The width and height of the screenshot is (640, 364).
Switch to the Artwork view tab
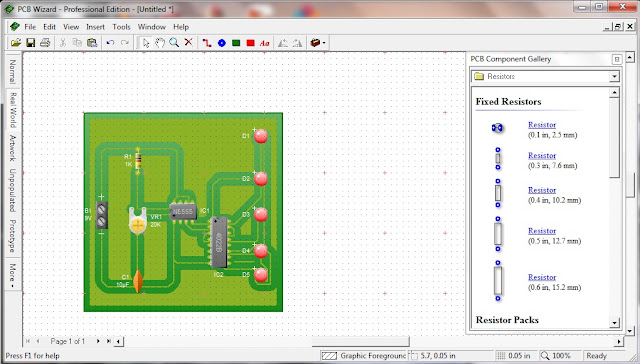pyautogui.click(x=13, y=148)
